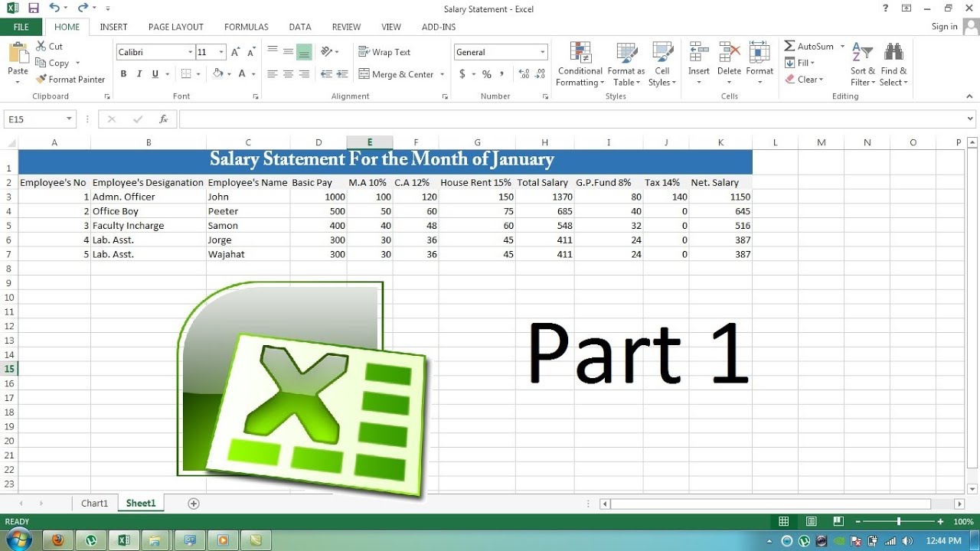Apply Comma Style format
The height and width of the screenshot is (551, 980).
tap(502, 74)
